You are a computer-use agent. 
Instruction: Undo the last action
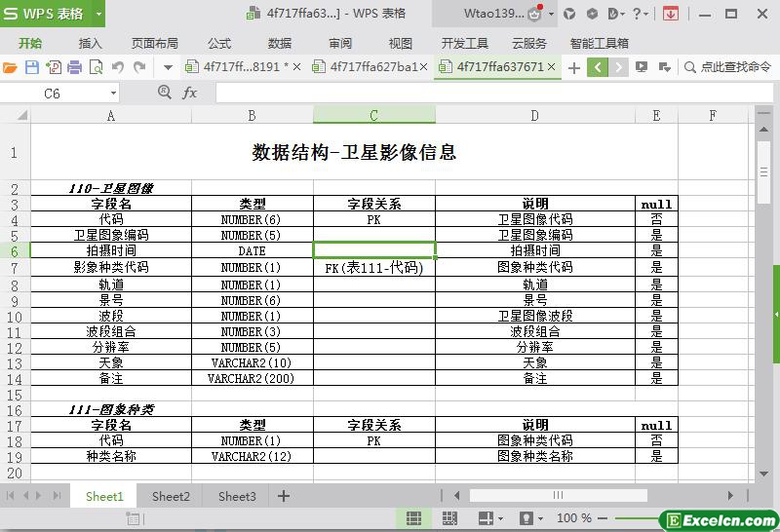(117, 67)
